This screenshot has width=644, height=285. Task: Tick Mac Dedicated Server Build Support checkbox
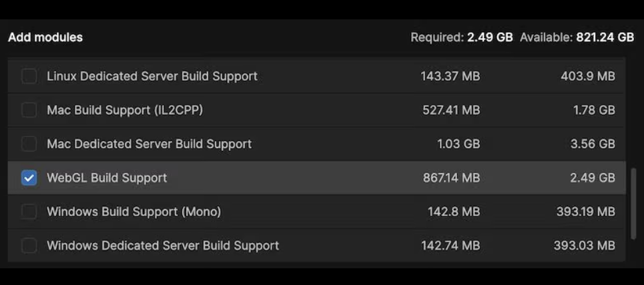tap(29, 144)
